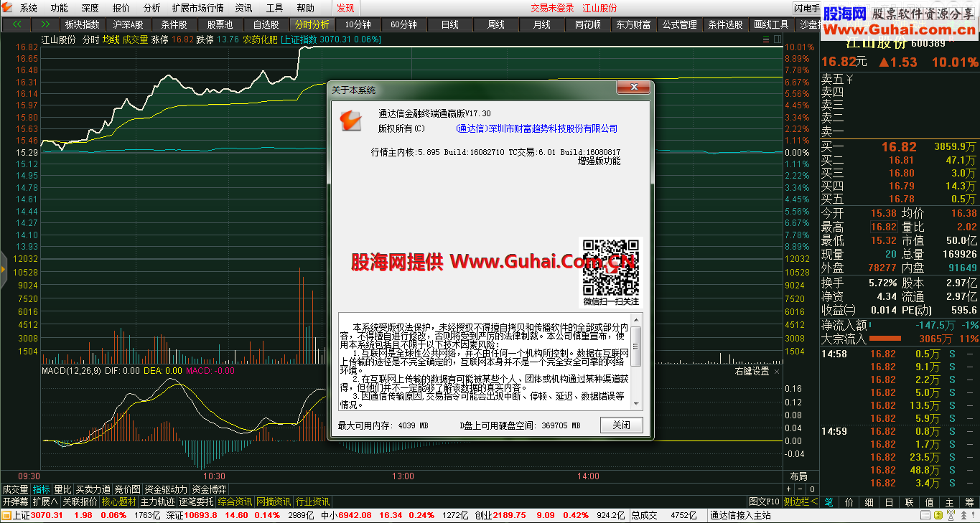Collapse the sidebar with 侧边栏<

click(x=801, y=501)
